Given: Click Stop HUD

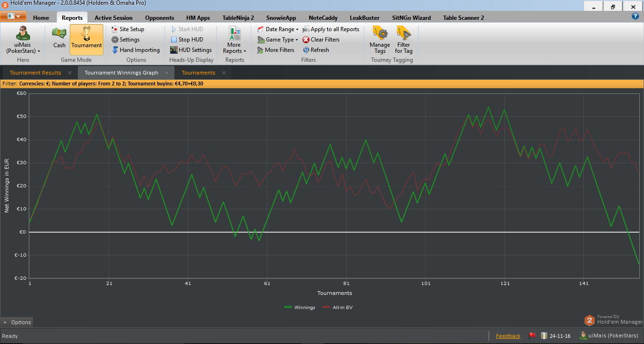Looking at the screenshot, I should click(x=187, y=40).
